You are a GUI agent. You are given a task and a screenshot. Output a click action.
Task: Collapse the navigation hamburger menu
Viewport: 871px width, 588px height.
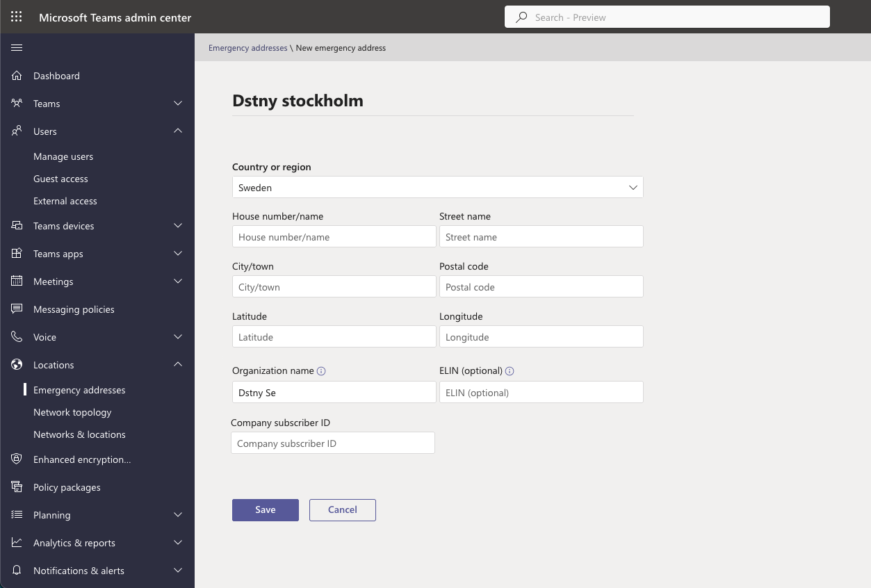pos(17,48)
